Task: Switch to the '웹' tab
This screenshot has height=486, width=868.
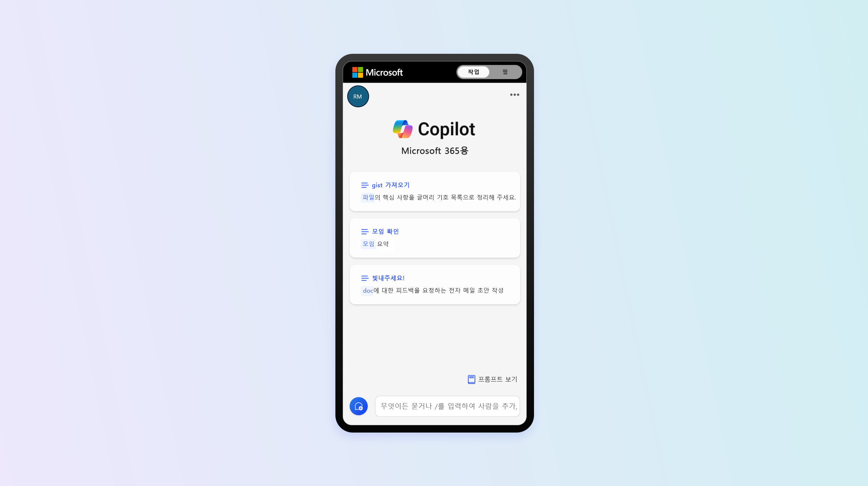Action: [x=504, y=72]
